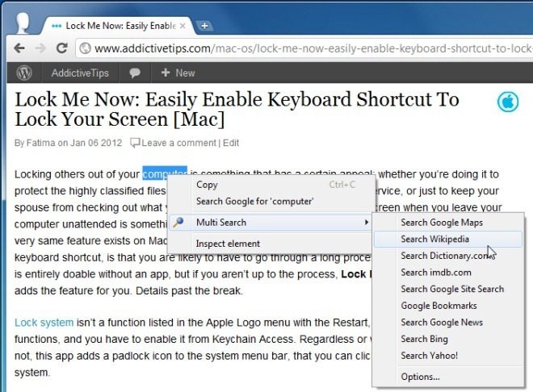This screenshot has height=392, width=533.
Task: Click the WordPress logo in admin bar
Action: coord(24,73)
